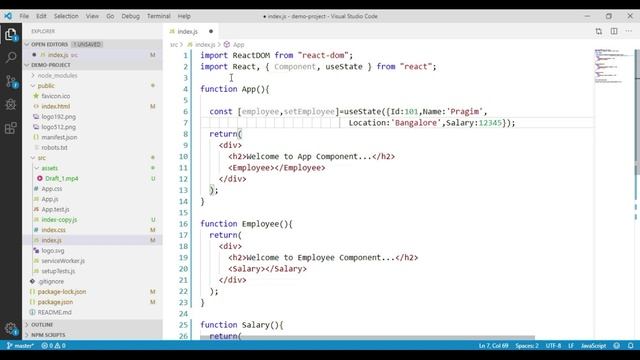Viewport: 640px width, 360px height.
Task: Open the View menu
Action: pyautogui.click(x=92, y=16)
